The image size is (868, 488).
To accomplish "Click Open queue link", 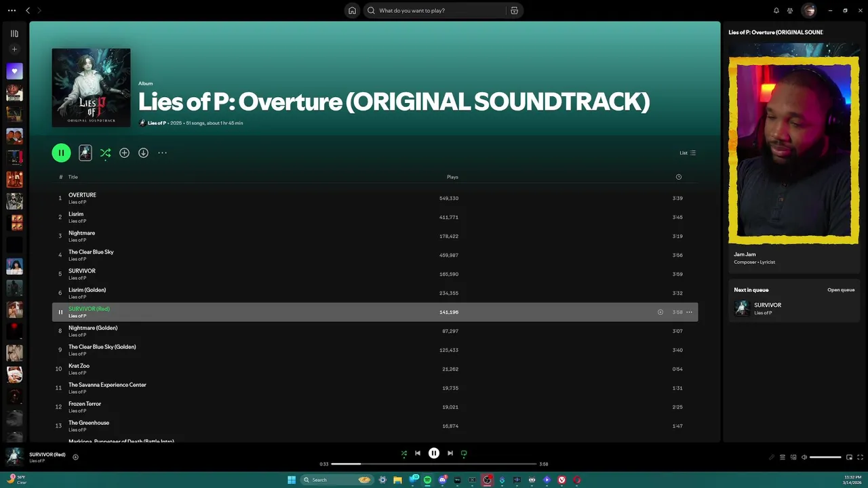I will (x=841, y=290).
